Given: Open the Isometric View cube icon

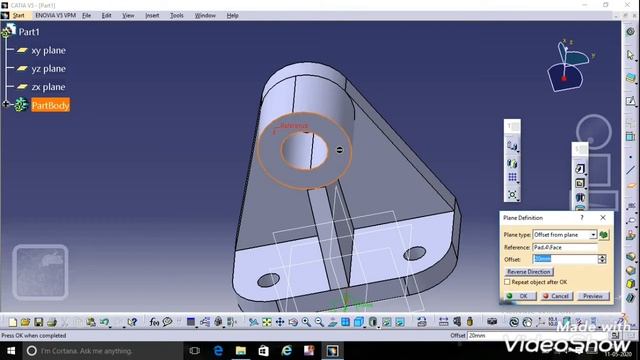Looking at the screenshot, I should [359, 322].
